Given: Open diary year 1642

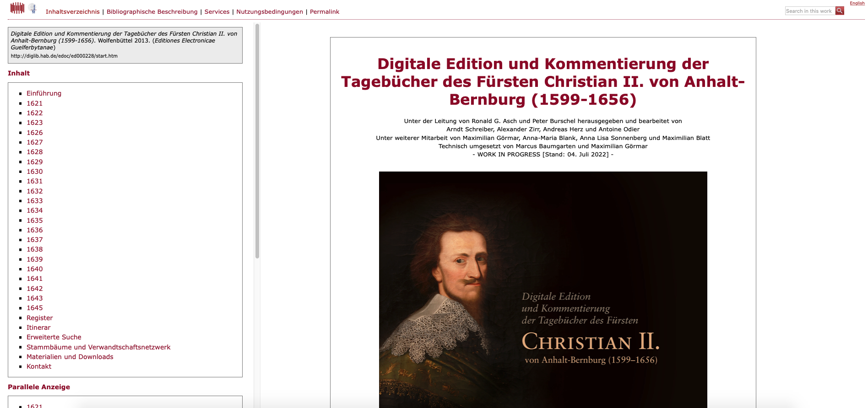Looking at the screenshot, I should [35, 289].
